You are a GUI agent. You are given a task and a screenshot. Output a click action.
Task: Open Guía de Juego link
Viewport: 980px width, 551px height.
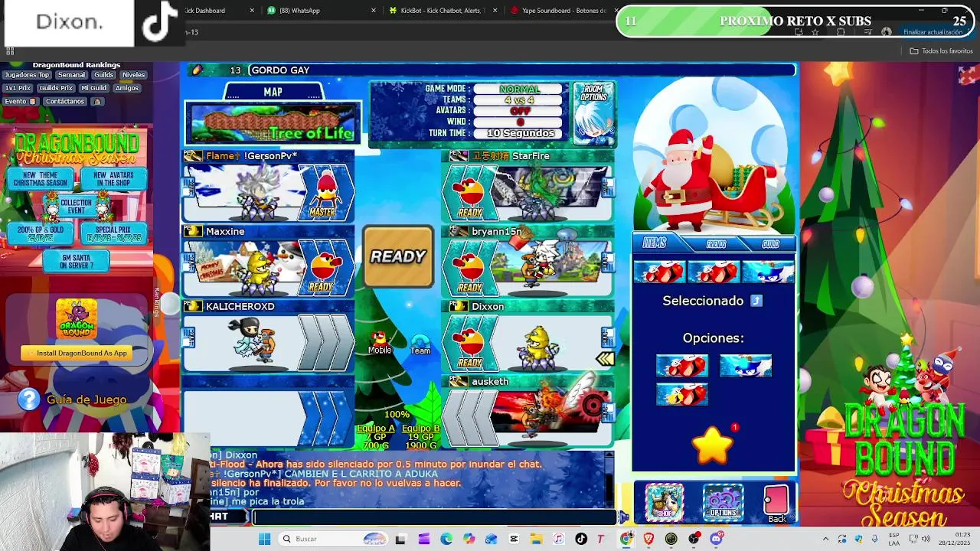click(87, 399)
